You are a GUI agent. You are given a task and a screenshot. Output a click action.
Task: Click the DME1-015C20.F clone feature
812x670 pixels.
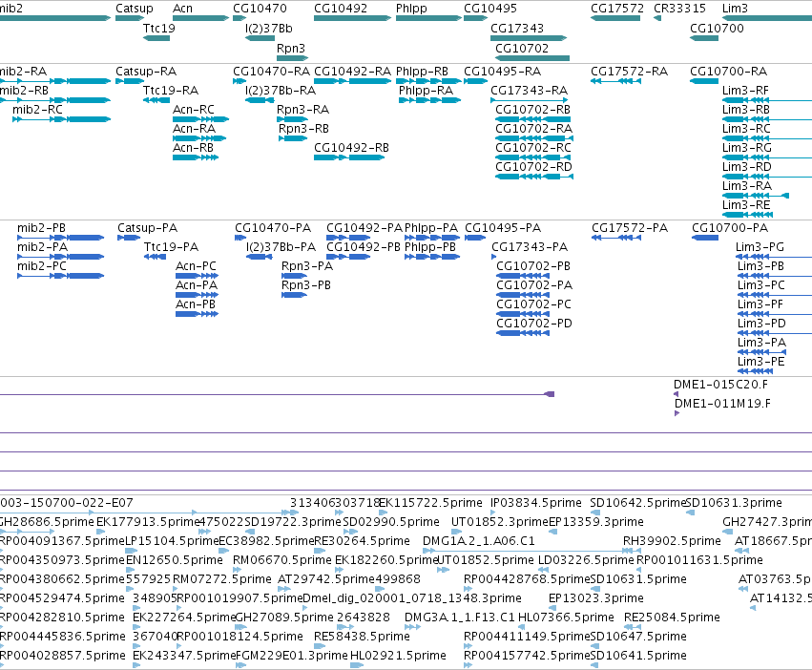tap(676, 394)
